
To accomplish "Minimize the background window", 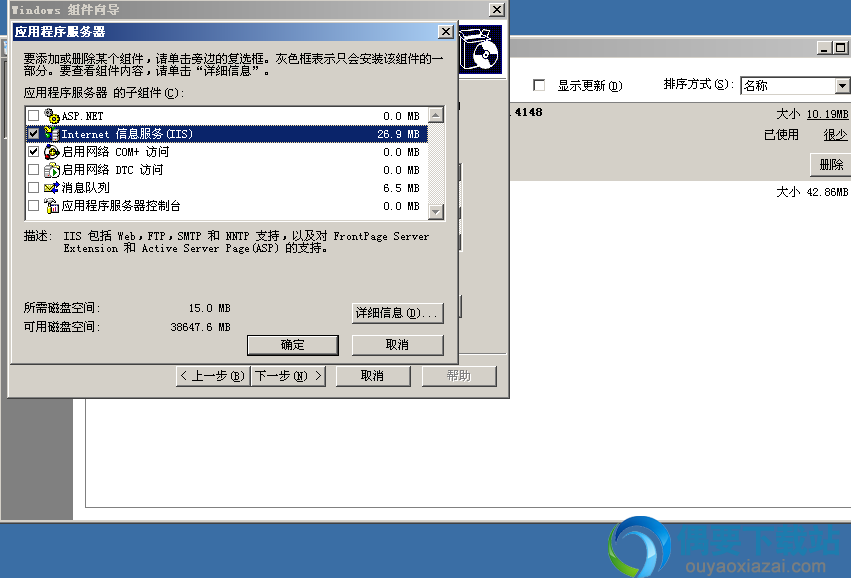I will [x=824, y=48].
